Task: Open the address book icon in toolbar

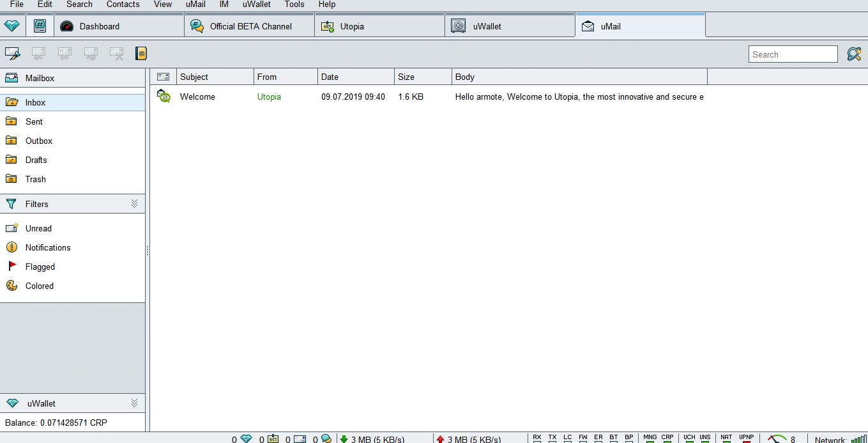Action: click(x=141, y=54)
